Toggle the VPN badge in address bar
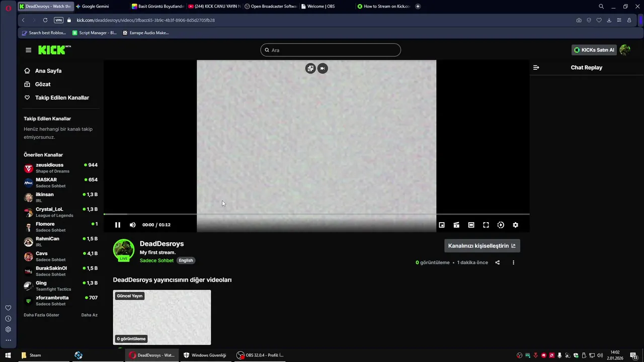644x362 pixels. 58,20
